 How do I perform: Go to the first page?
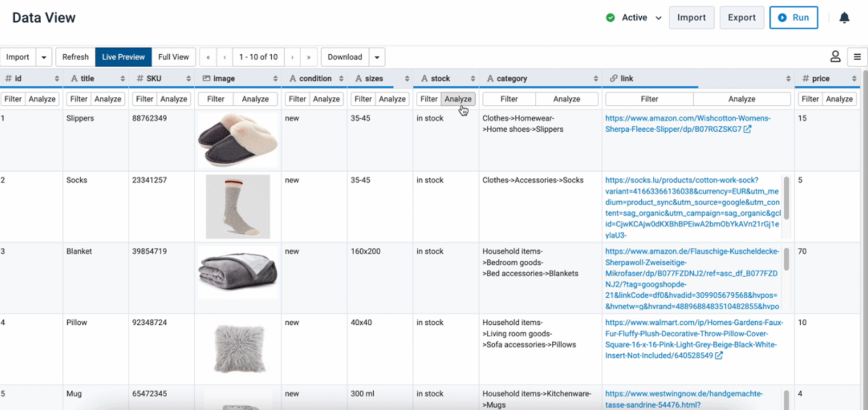208,57
